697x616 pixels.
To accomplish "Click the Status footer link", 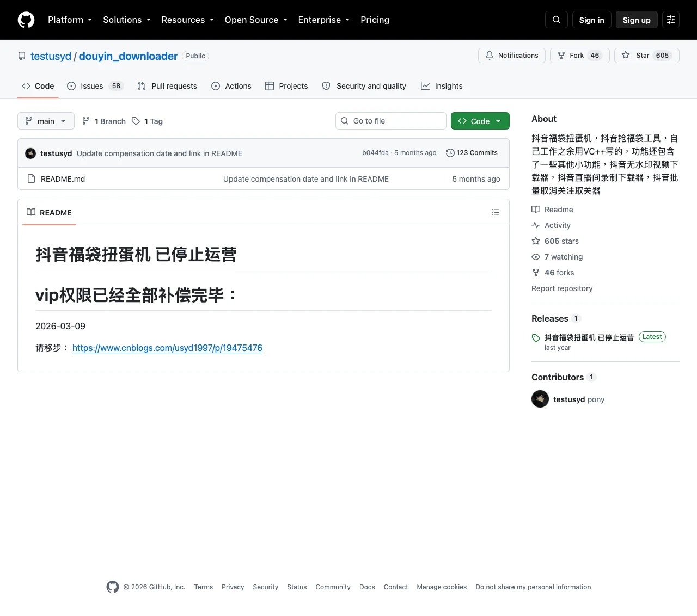I will tap(297, 587).
